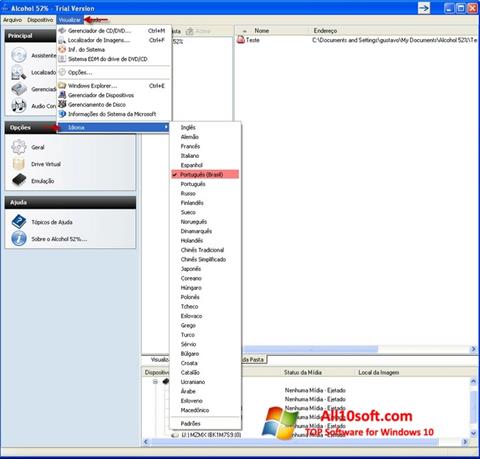The image size is (480, 459).
Task: Click Status da Mídia column header
Action: [303, 372]
